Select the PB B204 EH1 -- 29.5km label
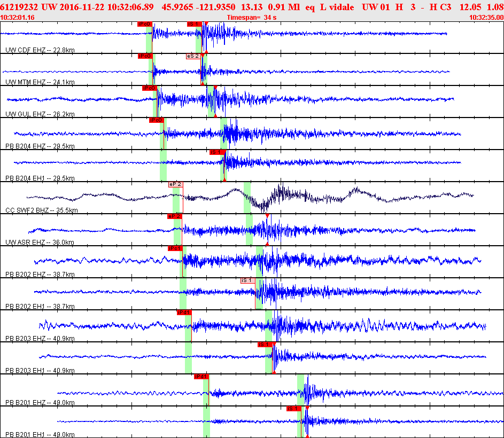Screen dimensions: 504x438 40,178
